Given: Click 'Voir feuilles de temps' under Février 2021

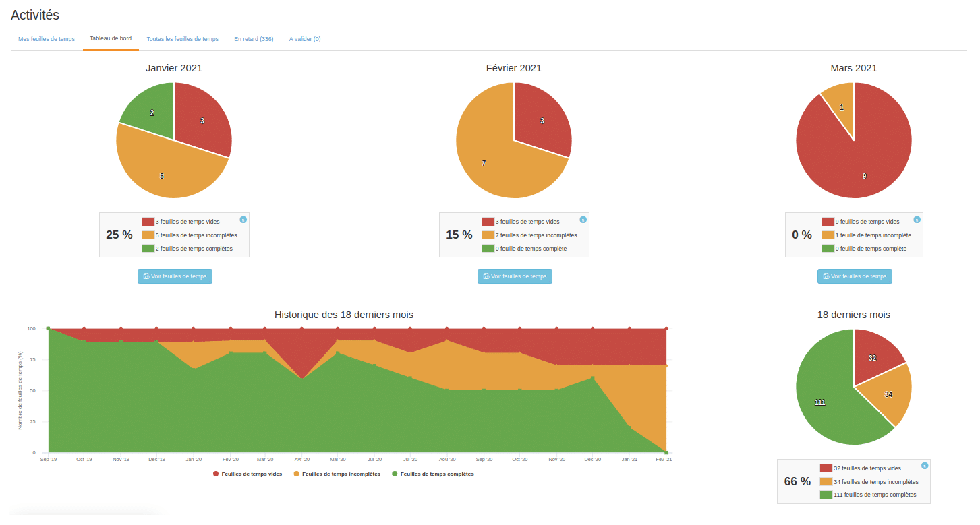Looking at the screenshot, I should 515,276.
